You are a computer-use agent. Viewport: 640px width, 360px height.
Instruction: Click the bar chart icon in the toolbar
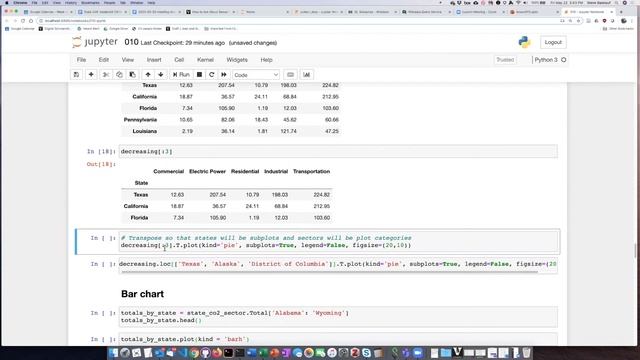[307, 75]
